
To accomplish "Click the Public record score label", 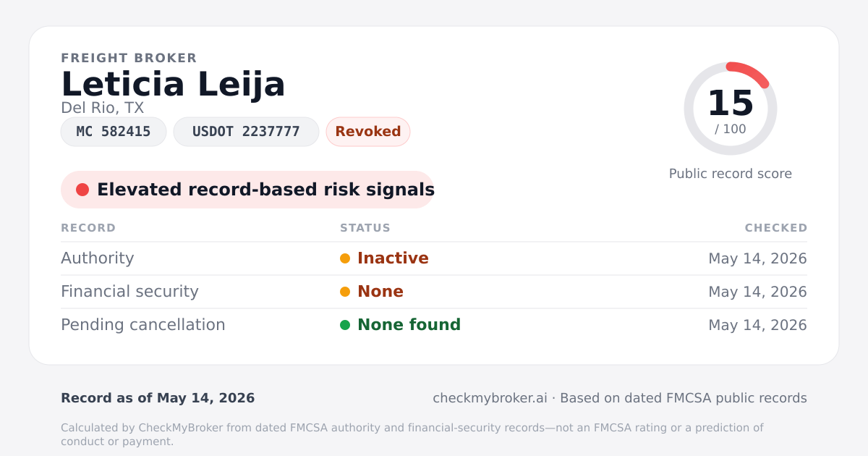I will coord(731,174).
